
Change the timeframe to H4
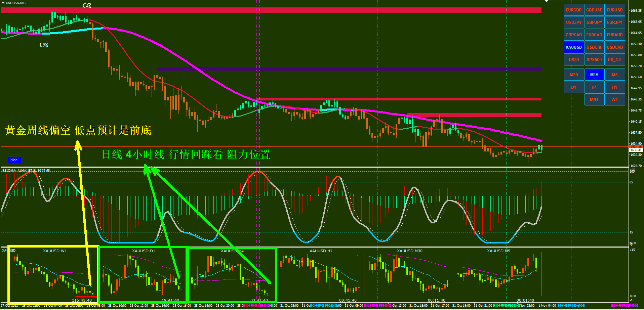tap(594, 87)
